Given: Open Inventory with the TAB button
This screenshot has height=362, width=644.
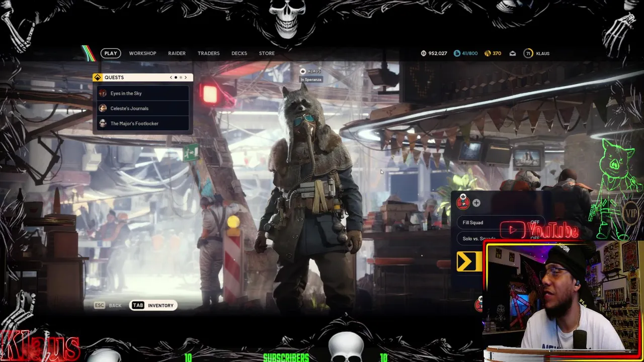Looking at the screenshot, I should click(153, 305).
